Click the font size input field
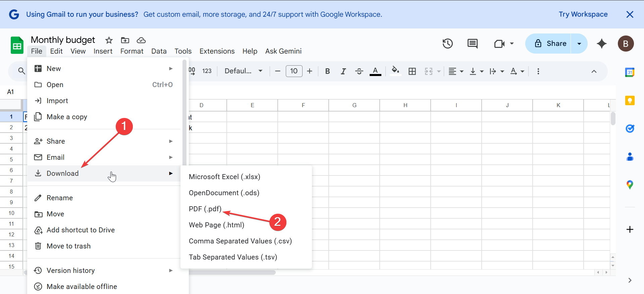644x294 pixels. 294,71
